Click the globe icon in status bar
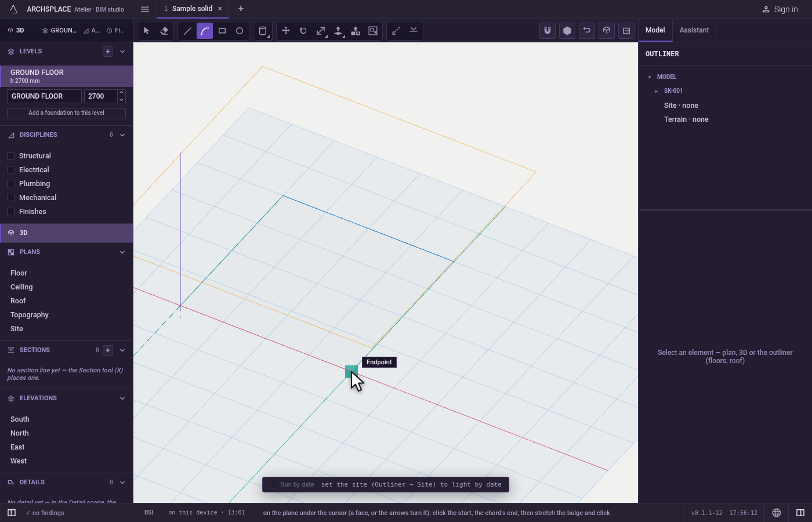 [x=777, y=513]
